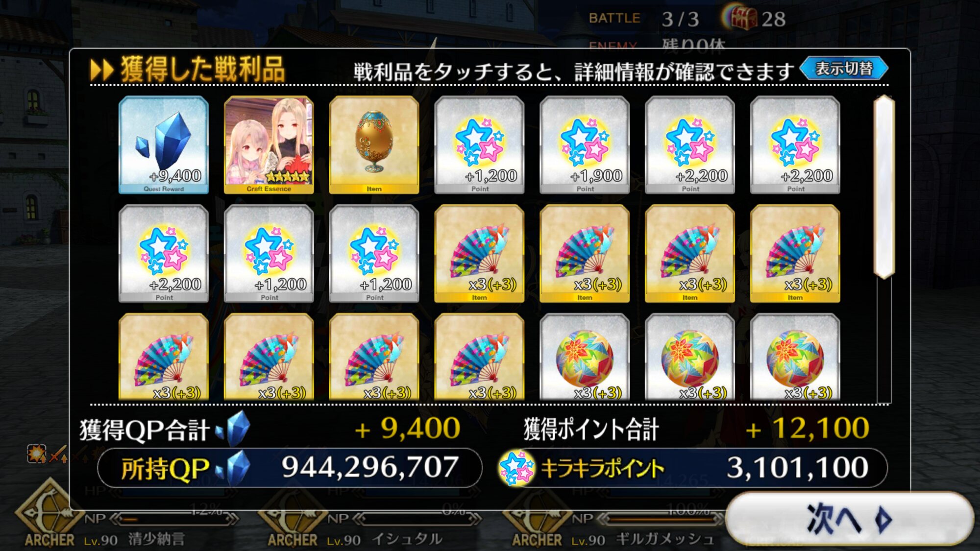980x551 pixels.
Task: Select the golden egg Item drop
Action: pos(374,145)
